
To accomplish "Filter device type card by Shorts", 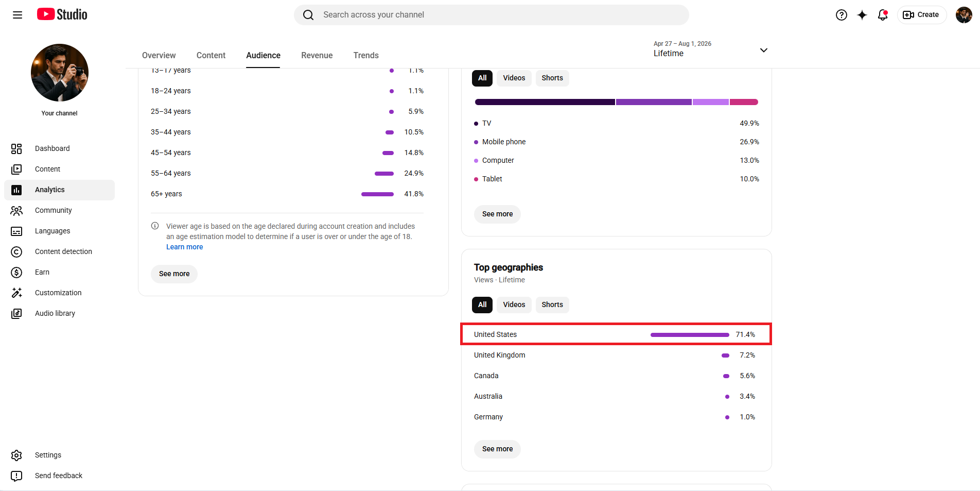I will (552, 78).
